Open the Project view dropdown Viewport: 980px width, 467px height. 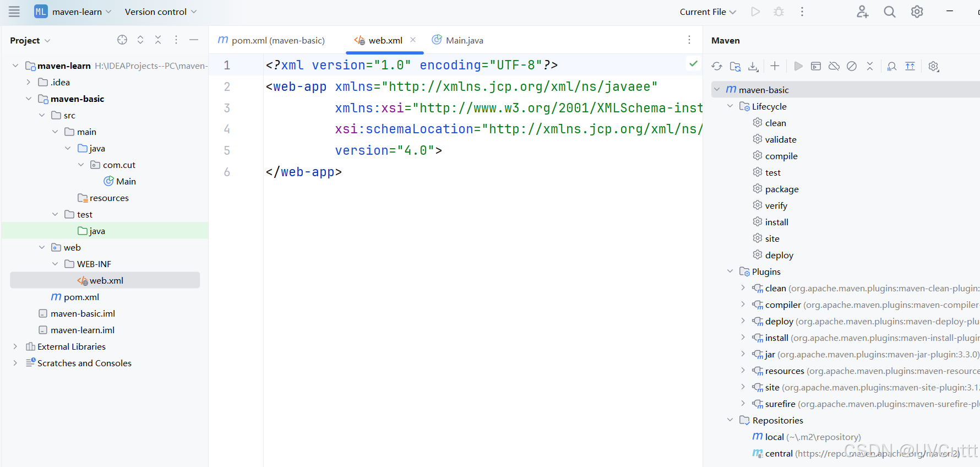tap(30, 40)
